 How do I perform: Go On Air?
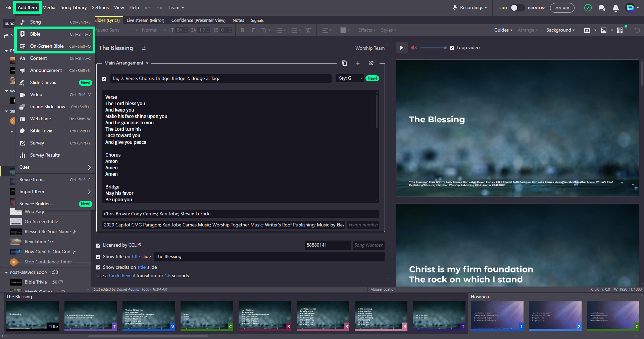(562, 8)
